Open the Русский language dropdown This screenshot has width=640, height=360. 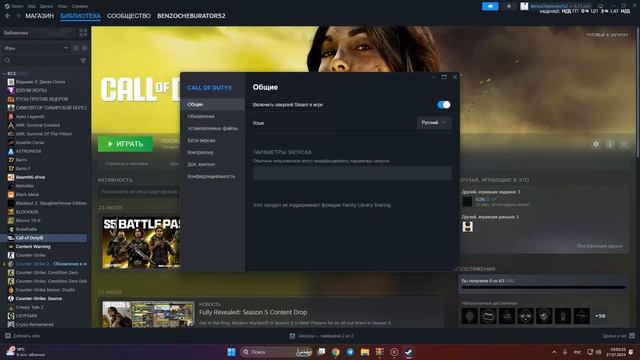point(434,122)
